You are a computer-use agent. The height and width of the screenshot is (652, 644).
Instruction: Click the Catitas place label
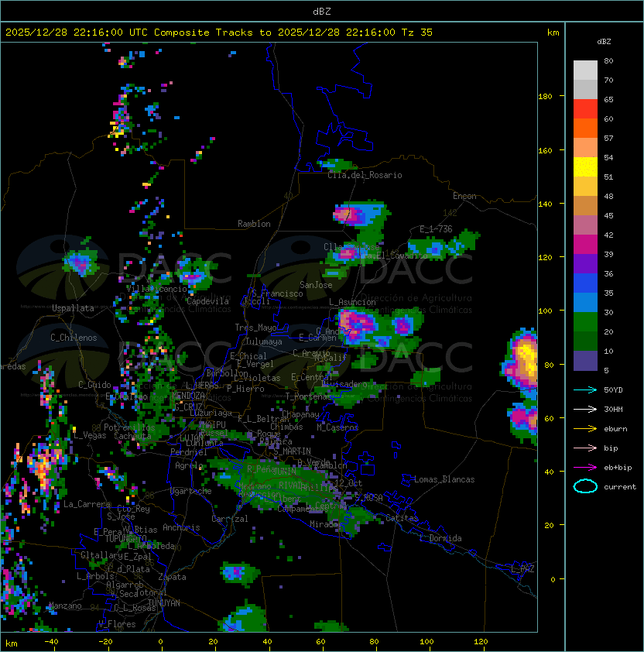tap(402, 518)
